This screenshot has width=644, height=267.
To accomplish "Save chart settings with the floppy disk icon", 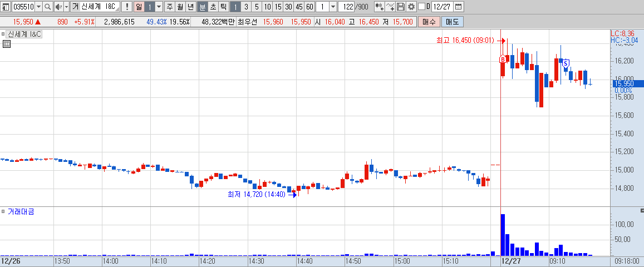I will (x=401, y=7).
